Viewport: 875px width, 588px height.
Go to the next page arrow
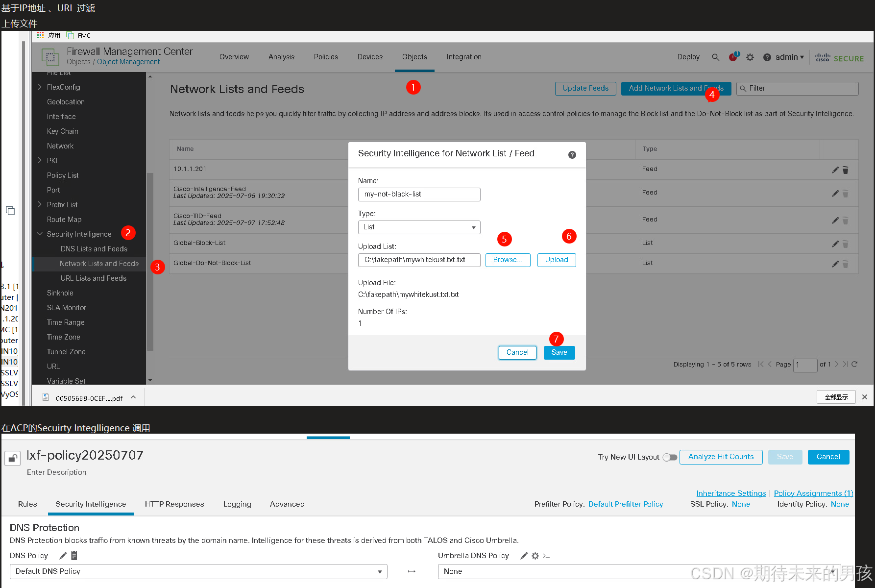coord(837,364)
